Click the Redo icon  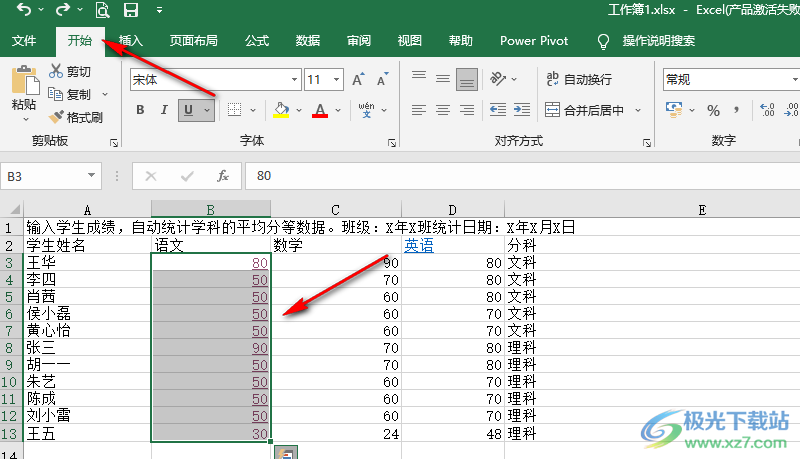point(63,9)
